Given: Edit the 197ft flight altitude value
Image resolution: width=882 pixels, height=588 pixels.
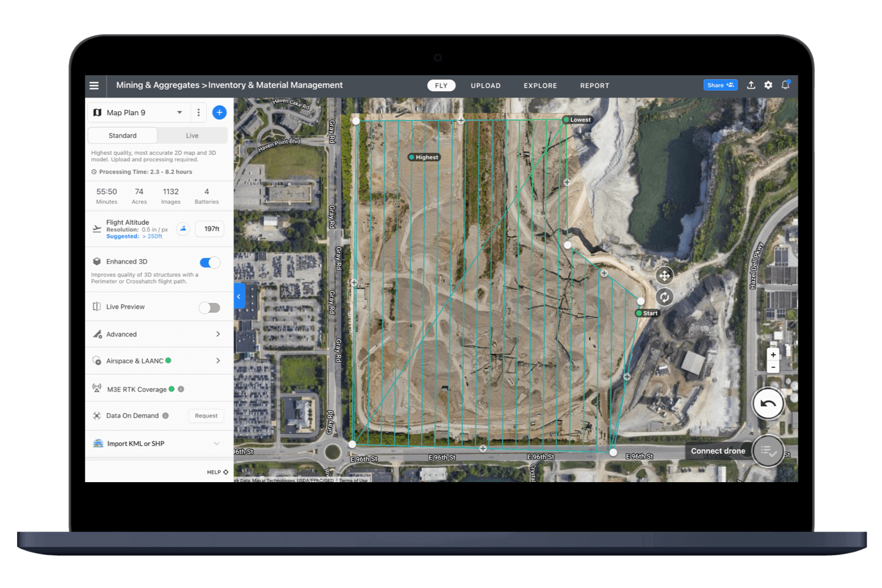Looking at the screenshot, I should (x=209, y=229).
